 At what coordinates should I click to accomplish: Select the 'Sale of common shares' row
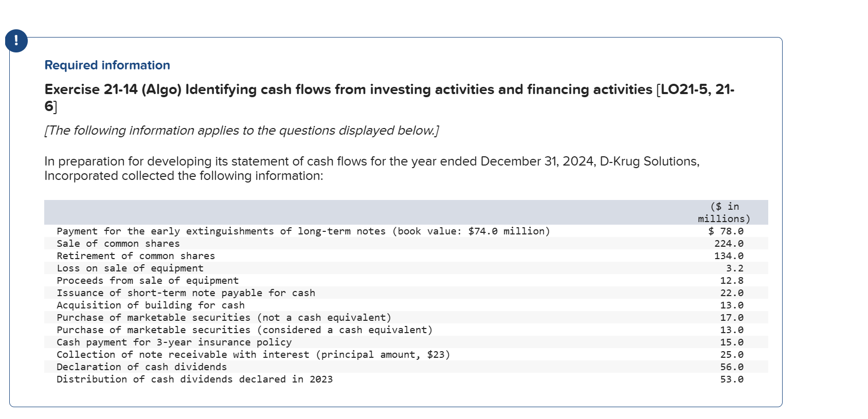pyautogui.click(x=118, y=244)
